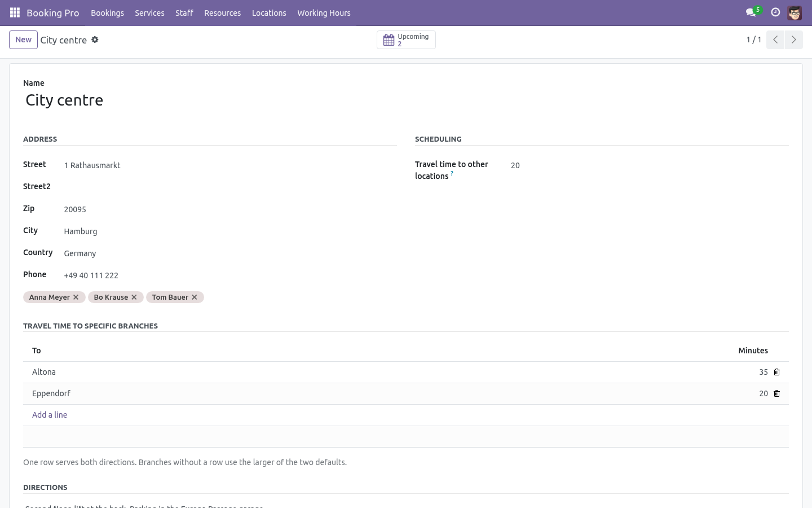Edit the travel time to other locations value
Screen dimensions: 812x508
point(650,165)
